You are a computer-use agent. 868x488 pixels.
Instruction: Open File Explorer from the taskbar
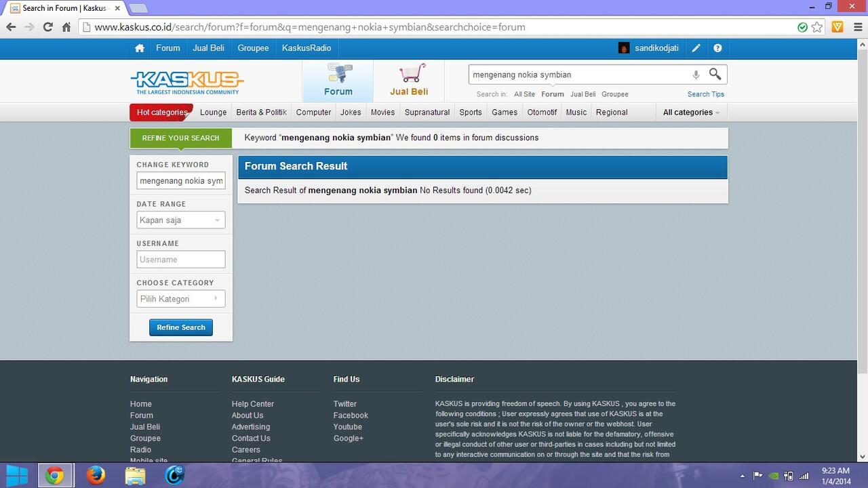pyautogui.click(x=136, y=476)
